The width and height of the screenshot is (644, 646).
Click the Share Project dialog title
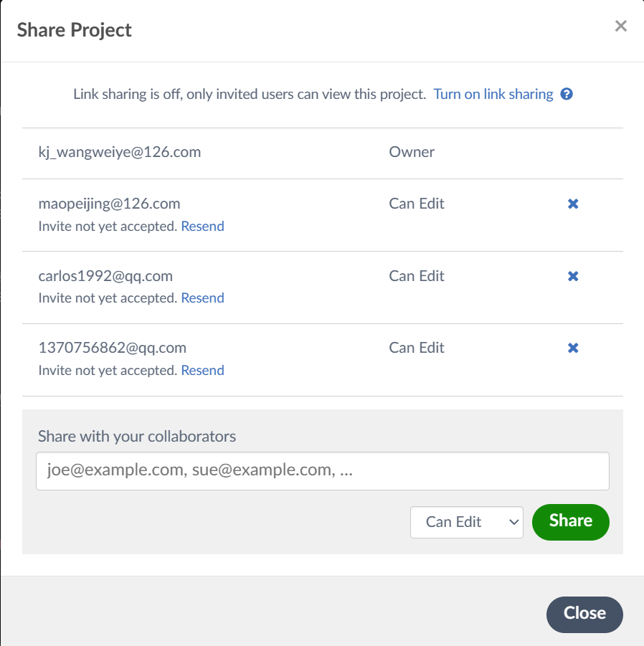75,30
